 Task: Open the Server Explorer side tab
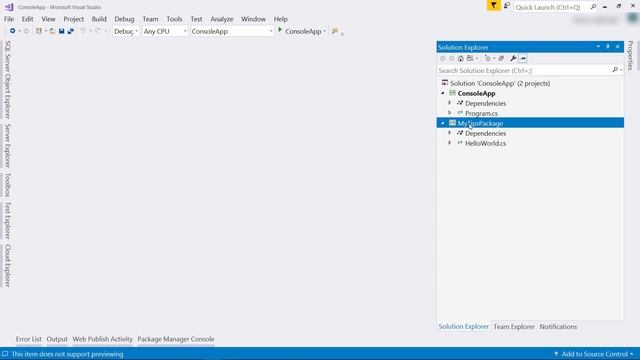click(x=7, y=146)
